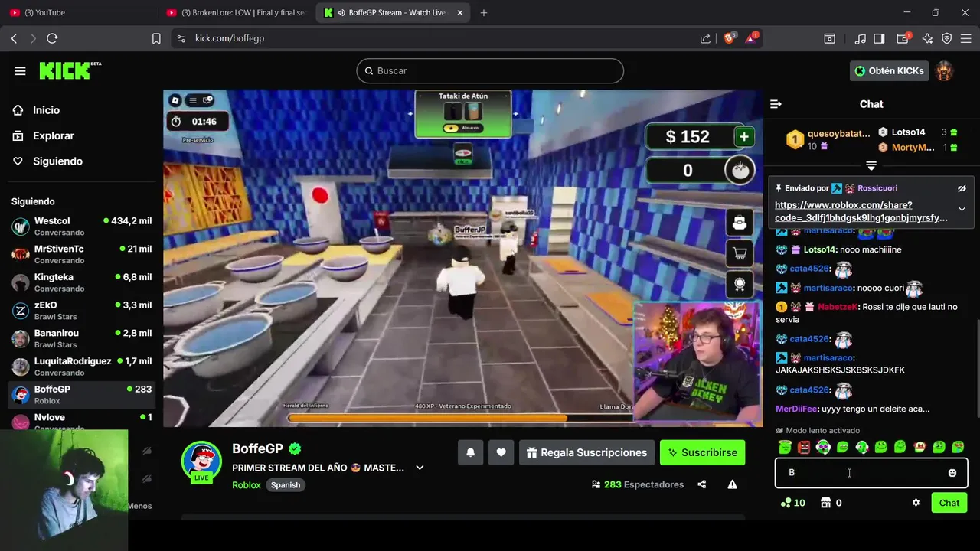Collapse the chat panel arrow icon
This screenshot has width=980, height=551.
776,104
